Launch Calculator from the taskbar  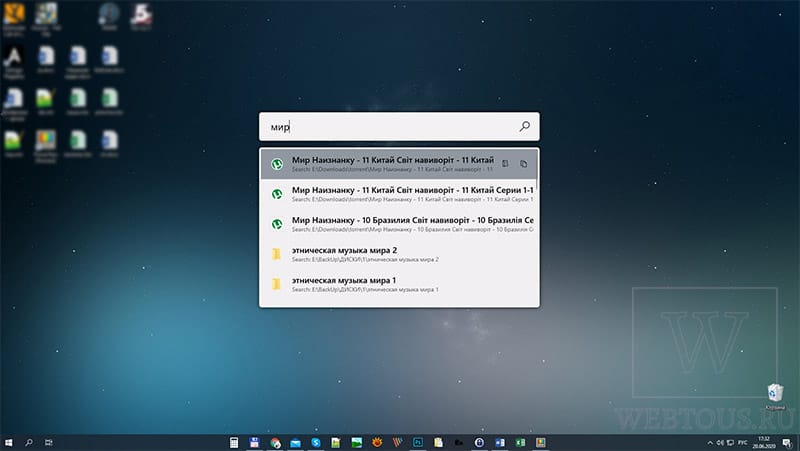point(234,442)
